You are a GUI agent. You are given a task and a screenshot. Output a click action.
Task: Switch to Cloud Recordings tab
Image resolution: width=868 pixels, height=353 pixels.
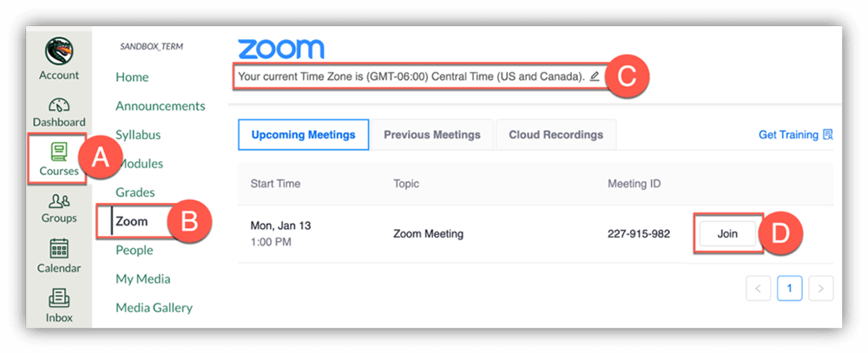pos(556,134)
